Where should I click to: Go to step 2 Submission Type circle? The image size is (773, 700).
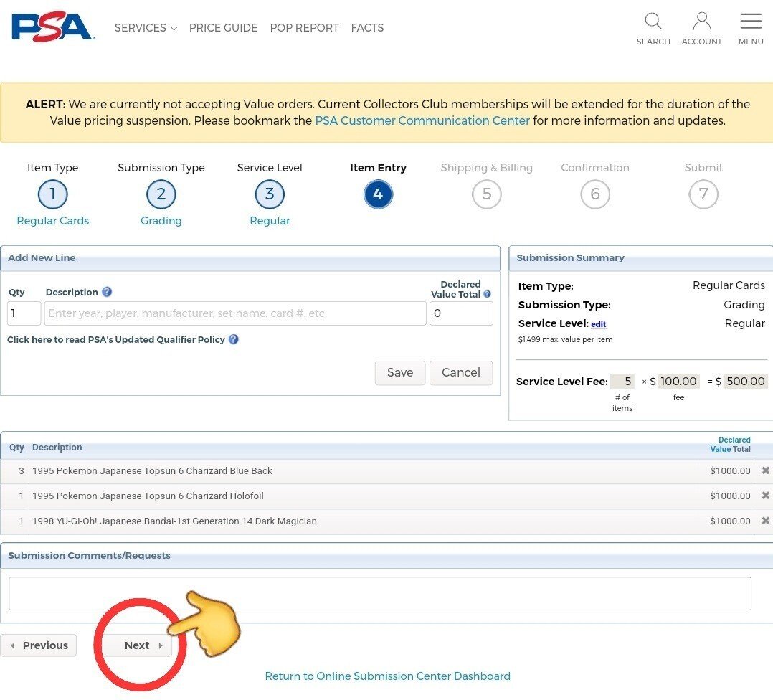[161, 194]
